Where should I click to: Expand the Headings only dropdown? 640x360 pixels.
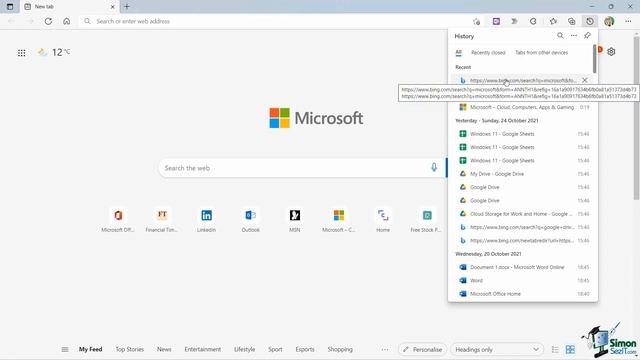click(x=497, y=349)
